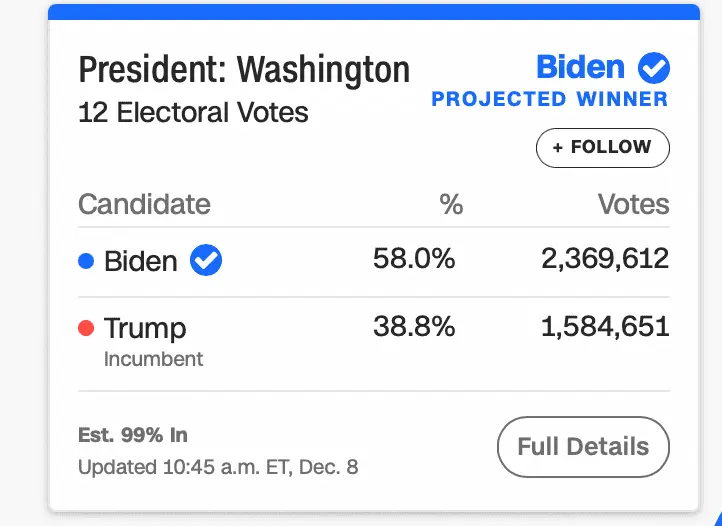Select the Trump candidate name in table
The height and width of the screenshot is (526, 722).
[145, 328]
